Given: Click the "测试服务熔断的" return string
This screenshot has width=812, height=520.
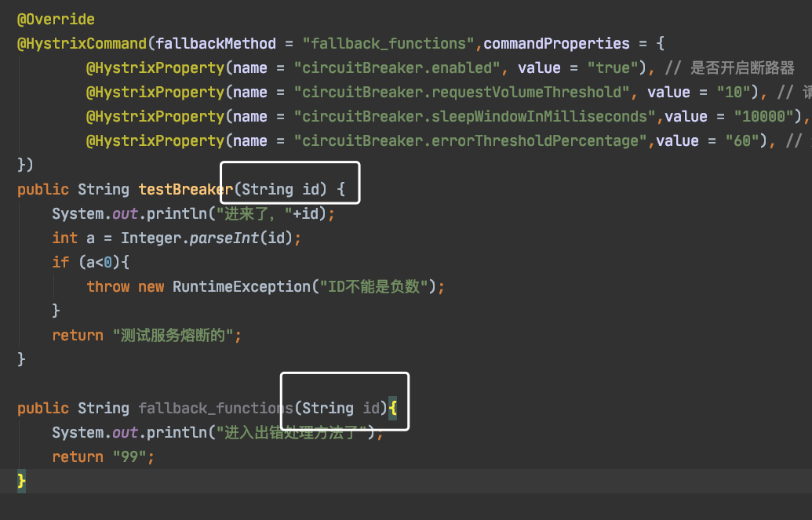Looking at the screenshot, I should pos(173,336).
